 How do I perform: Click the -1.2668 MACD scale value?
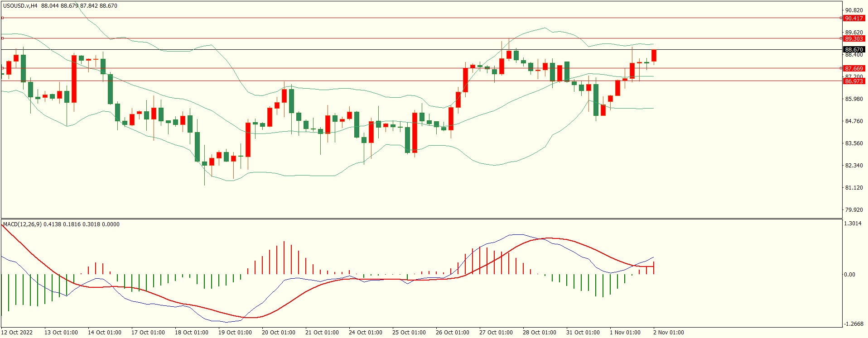click(x=853, y=324)
